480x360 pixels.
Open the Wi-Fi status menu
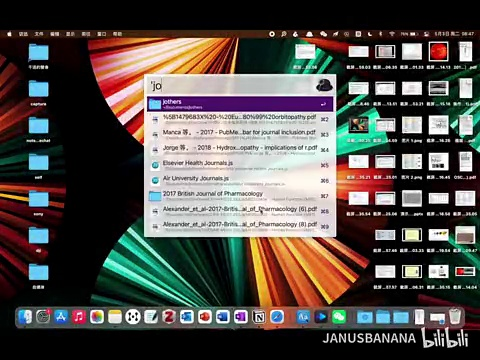tap(392, 34)
